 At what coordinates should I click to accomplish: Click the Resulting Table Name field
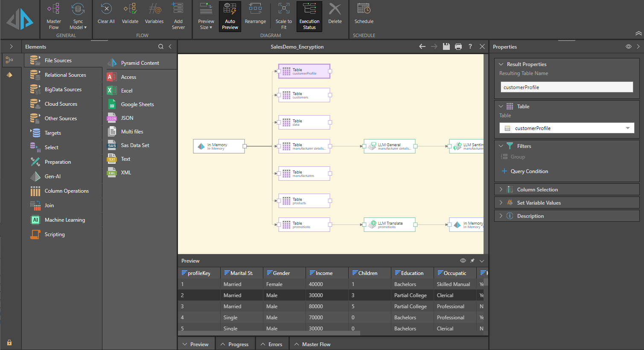[566, 87]
